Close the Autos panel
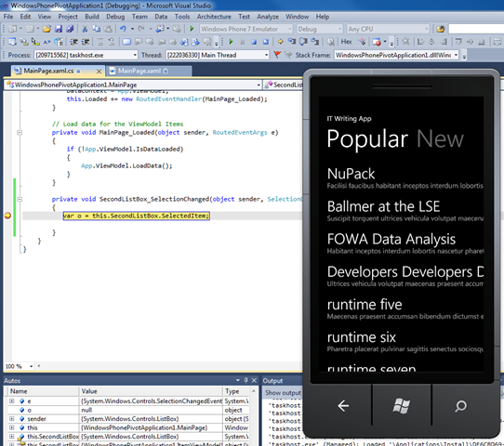504x446 pixels. [254, 381]
